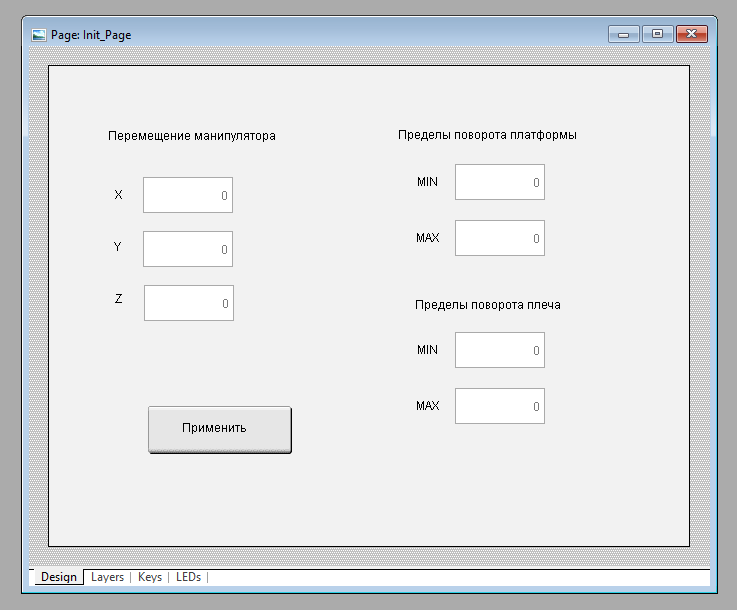Select the LEDs tab

188,577
